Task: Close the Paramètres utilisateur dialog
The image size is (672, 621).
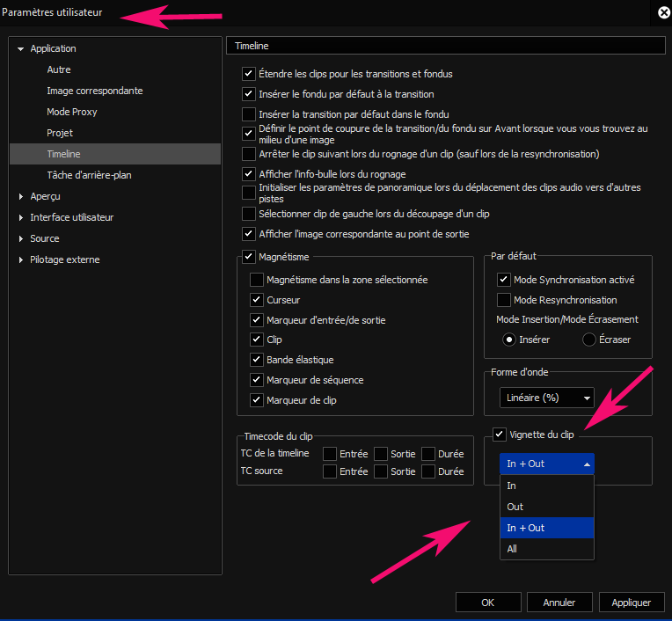Action: click(664, 13)
